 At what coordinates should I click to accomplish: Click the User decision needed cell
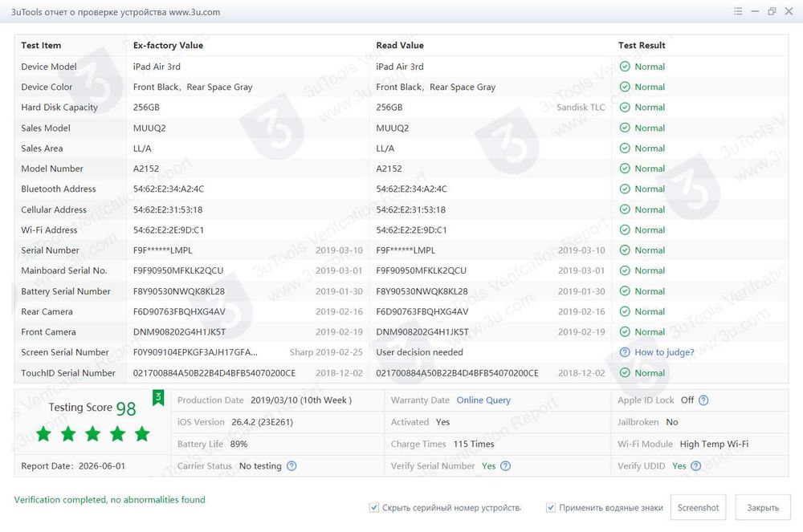[419, 352]
